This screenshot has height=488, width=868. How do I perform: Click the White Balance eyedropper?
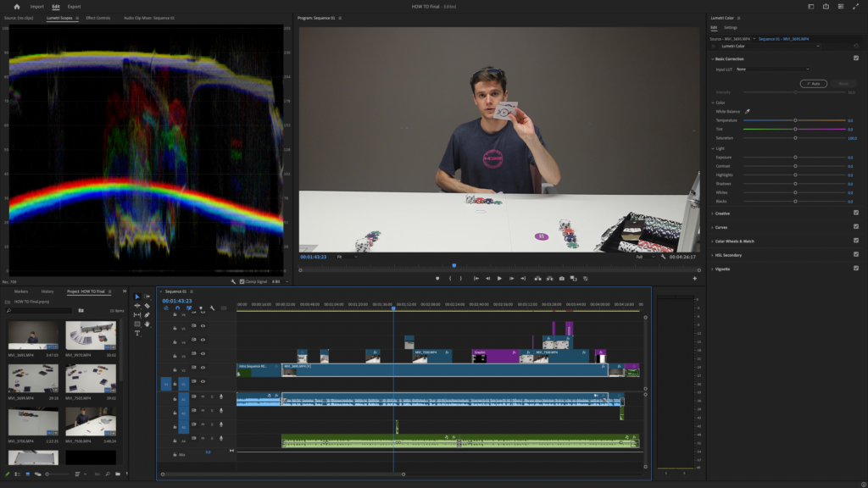click(748, 111)
